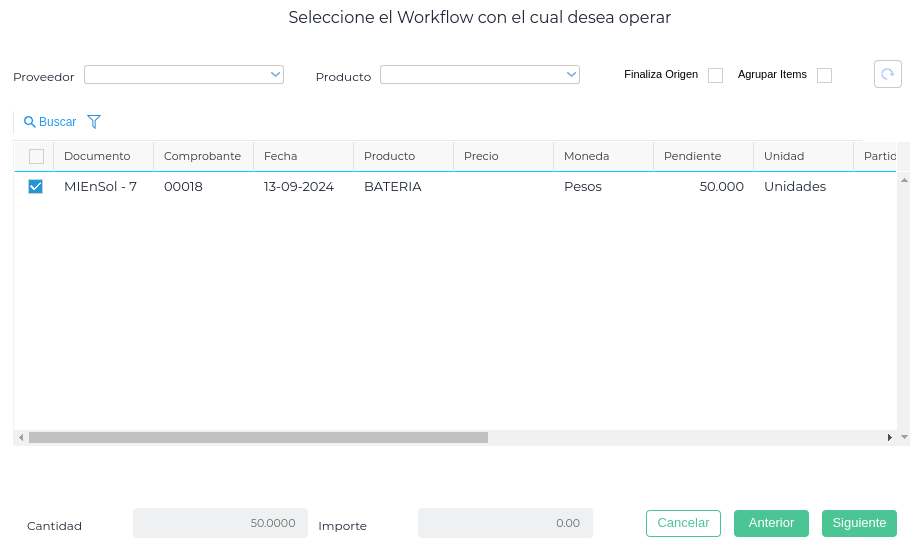Click the vertical scrollbar up arrow
Screen dimensions: 910x552
[904, 180]
